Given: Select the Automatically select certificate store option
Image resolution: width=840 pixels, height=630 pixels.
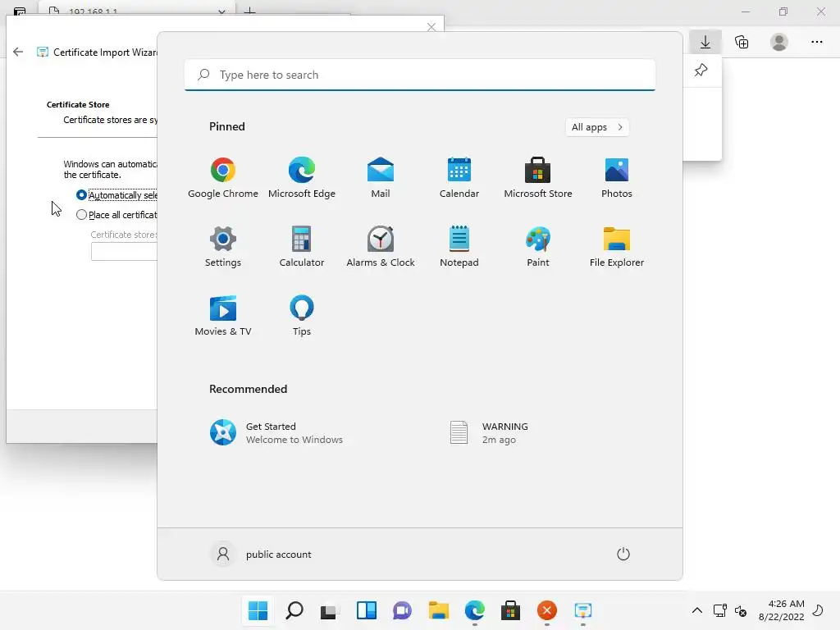Looking at the screenshot, I should point(81,195).
